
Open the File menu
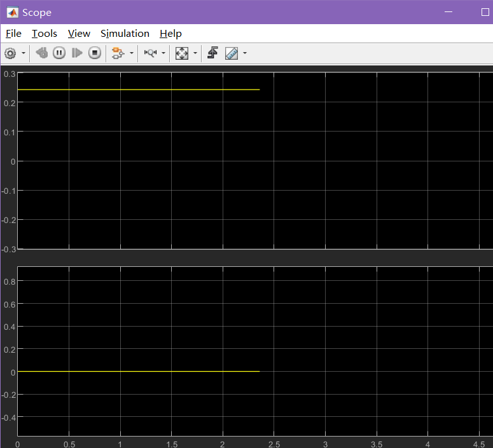click(x=13, y=34)
